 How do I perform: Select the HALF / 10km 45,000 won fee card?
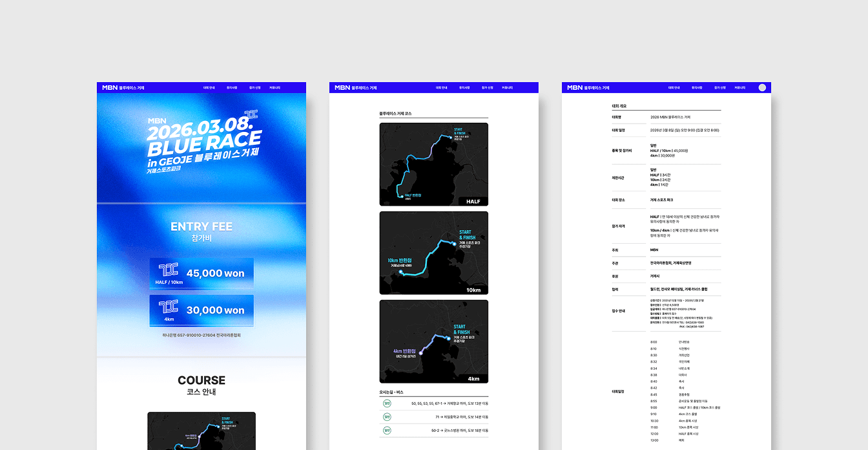coord(201,273)
